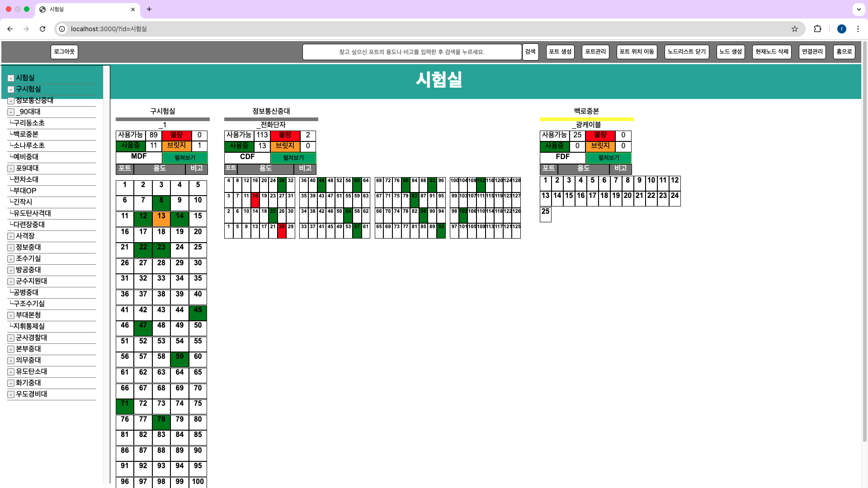Click 포트 위치 이동 button
868x488 pixels.
(637, 52)
